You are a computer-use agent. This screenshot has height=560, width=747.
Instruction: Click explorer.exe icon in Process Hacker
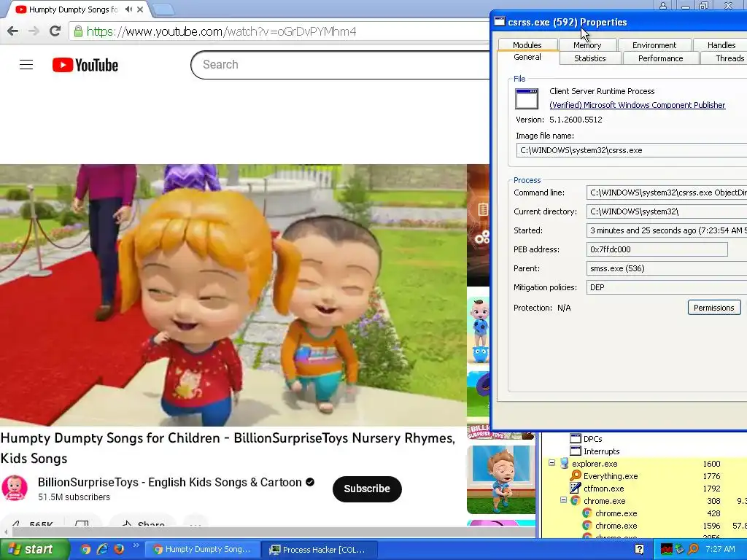click(x=564, y=463)
